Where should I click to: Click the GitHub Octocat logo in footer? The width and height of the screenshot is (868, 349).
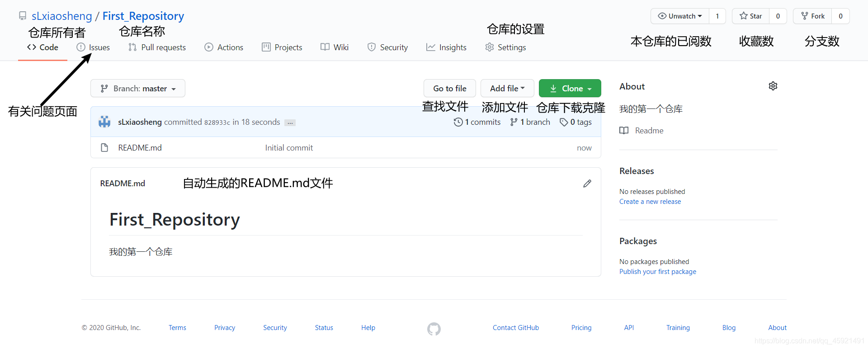(434, 329)
